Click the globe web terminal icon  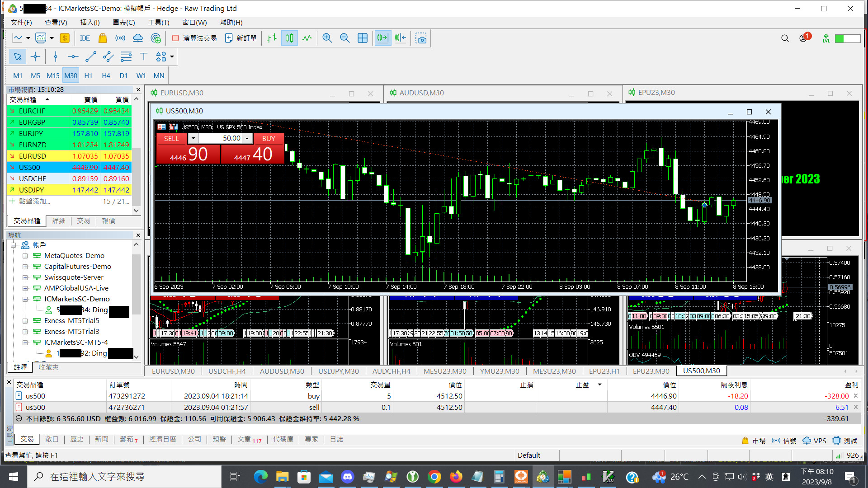[x=156, y=38]
